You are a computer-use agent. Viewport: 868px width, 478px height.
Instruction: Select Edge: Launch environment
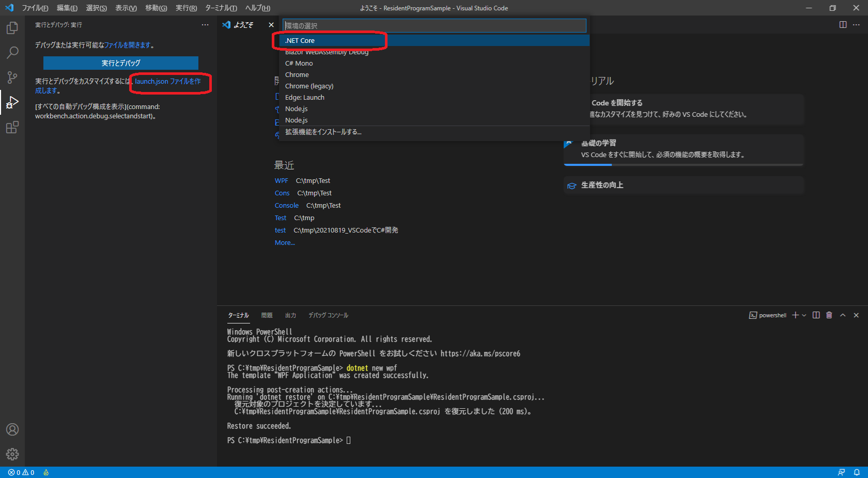[435, 97]
